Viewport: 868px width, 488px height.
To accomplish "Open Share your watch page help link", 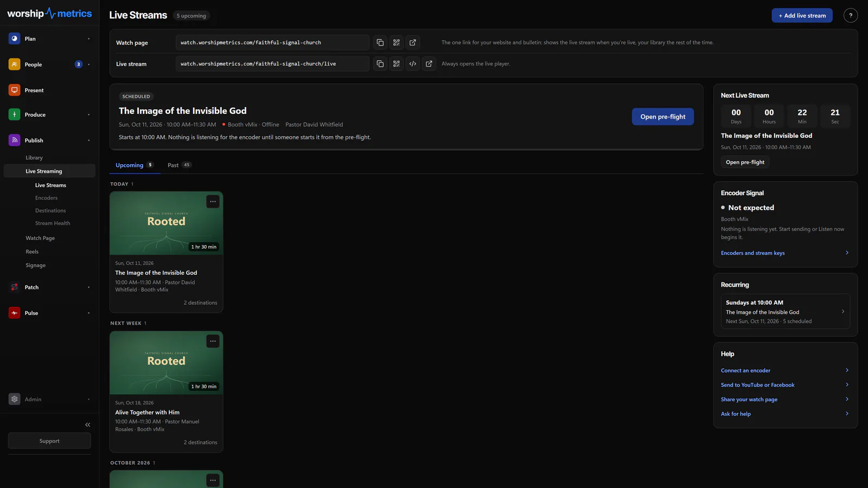I will click(785, 400).
